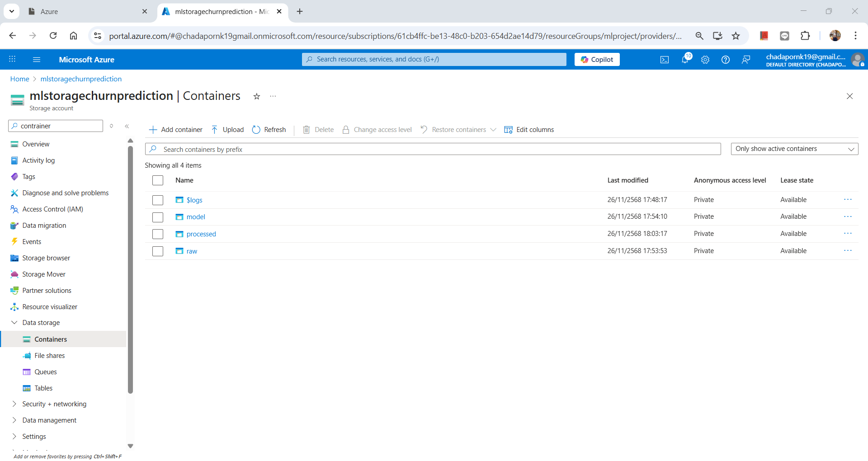Click the sidebar menu search field
Screen dimensions: 868x461
(x=56, y=126)
